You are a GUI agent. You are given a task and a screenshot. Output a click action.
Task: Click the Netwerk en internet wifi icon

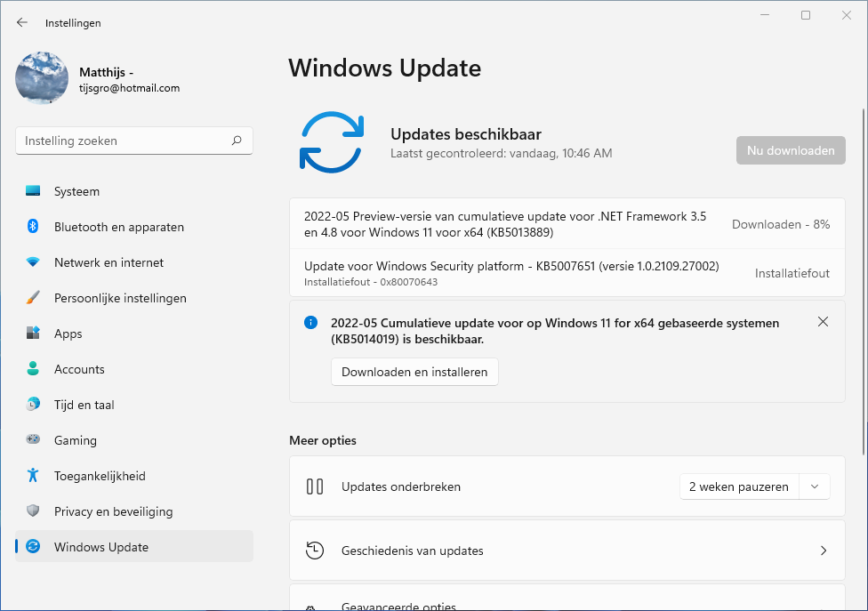tap(33, 262)
